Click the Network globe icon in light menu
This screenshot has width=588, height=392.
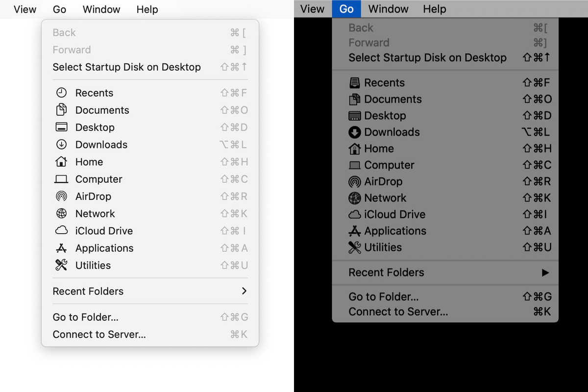coord(61,213)
